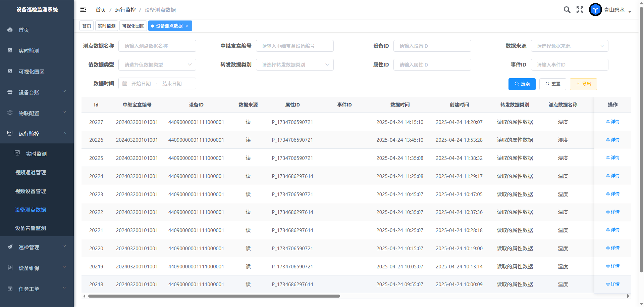Viewport: 644px width, 307px height.
Task: Click the table horizontal scrollbar
Action: point(214,296)
